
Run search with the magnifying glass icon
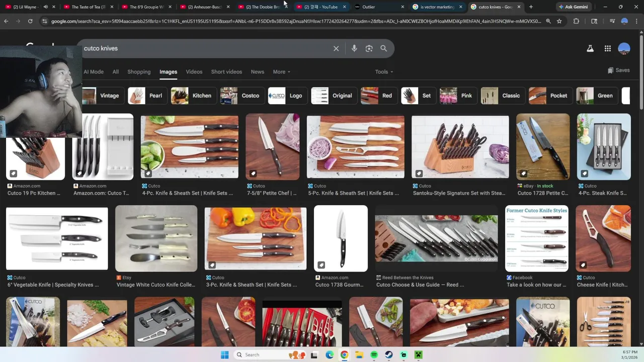tap(384, 48)
